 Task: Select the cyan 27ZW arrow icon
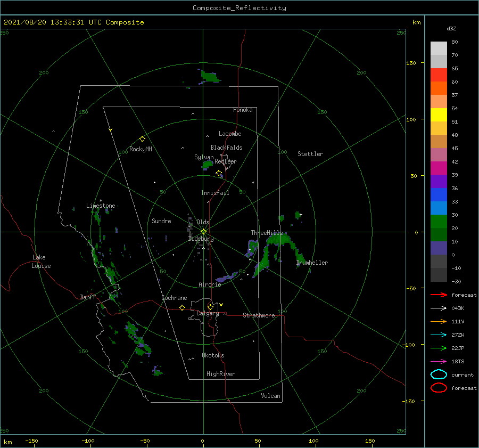coord(439,335)
